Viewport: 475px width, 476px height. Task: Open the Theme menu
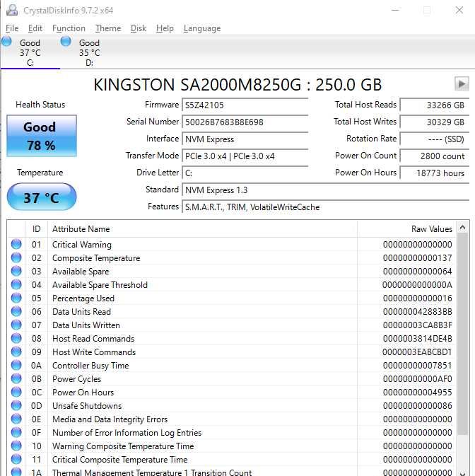(x=108, y=28)
